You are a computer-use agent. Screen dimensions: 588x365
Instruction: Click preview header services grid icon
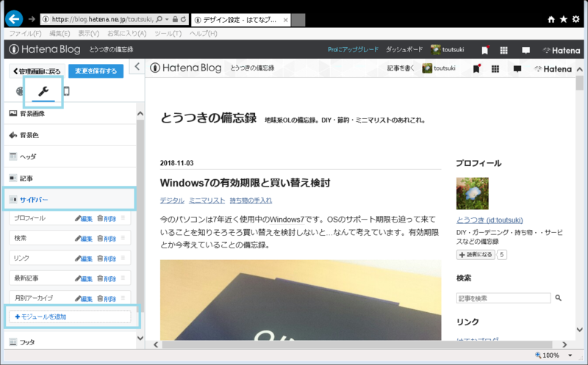click(x=495, y=68)
